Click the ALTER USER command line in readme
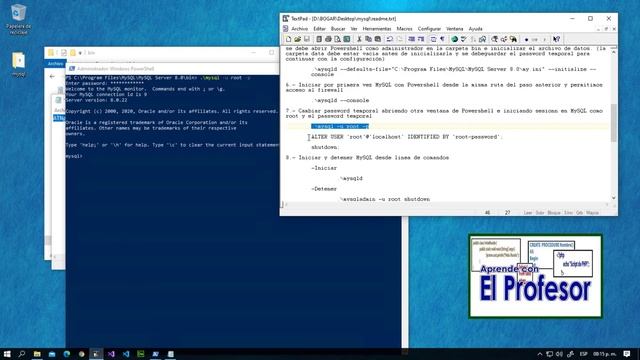The image size is (640, 360). click(407, 137)
